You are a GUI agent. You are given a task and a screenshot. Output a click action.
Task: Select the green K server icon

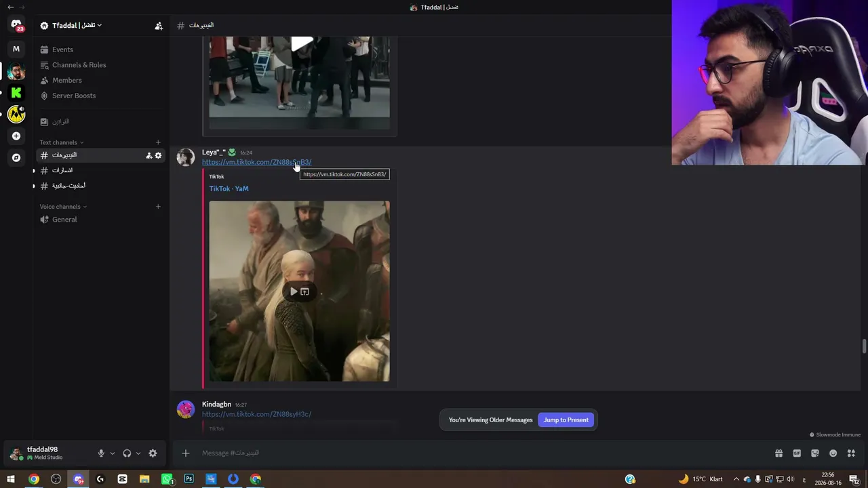(x=16, y=93)
